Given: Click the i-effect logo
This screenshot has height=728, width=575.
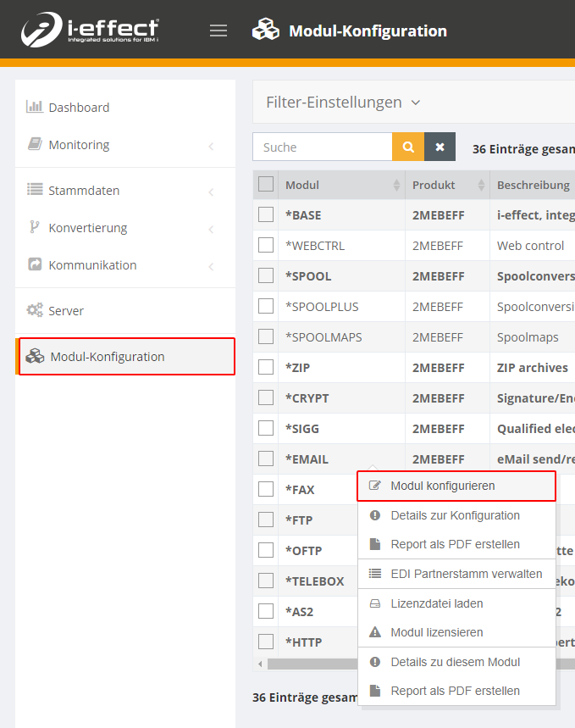Looking at the screenshot, I should 90,30.
